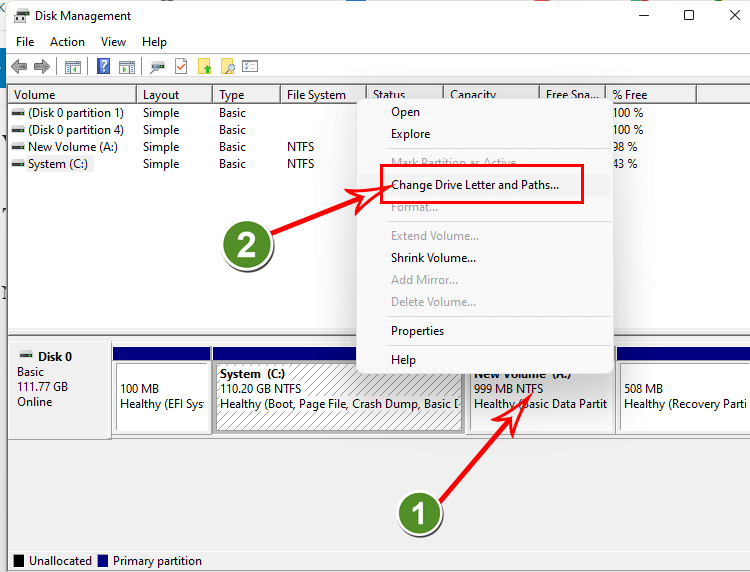
Task: Click the folder with green up-arrow icon
Action: point(204,66)
